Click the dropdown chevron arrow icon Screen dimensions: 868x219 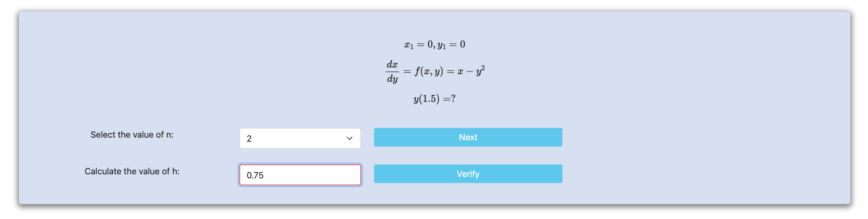click(349, 139)
